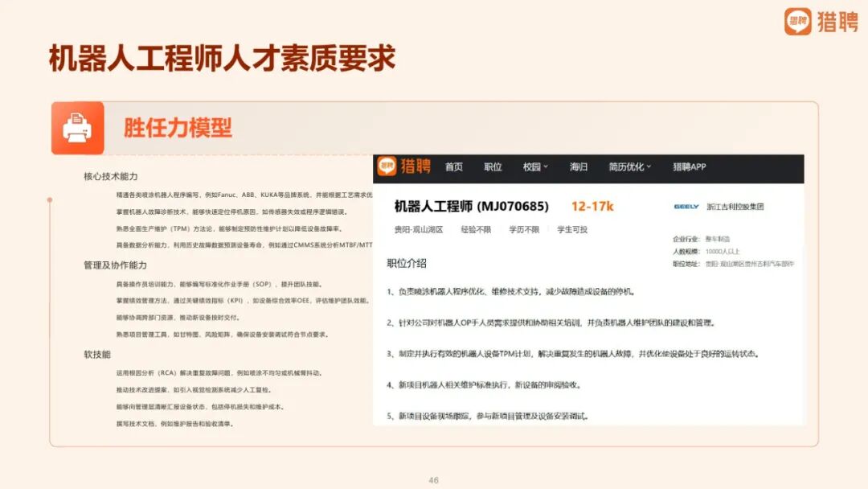The height and width of the screenshot is (489, 868).
Task: Click the line mentioning Fanuc、ABB、KUKA
Action: coord(244,195)
